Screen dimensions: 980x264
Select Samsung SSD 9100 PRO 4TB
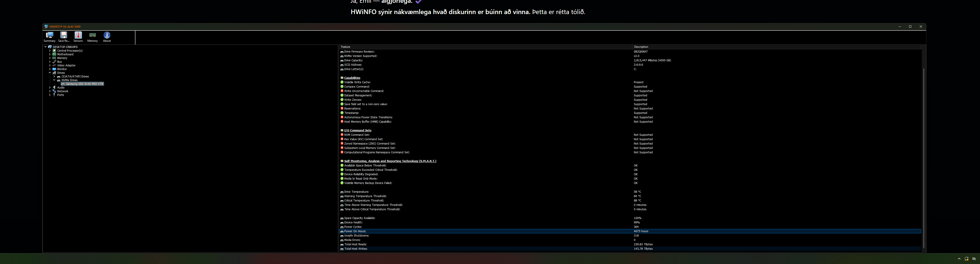coord(84,84)
